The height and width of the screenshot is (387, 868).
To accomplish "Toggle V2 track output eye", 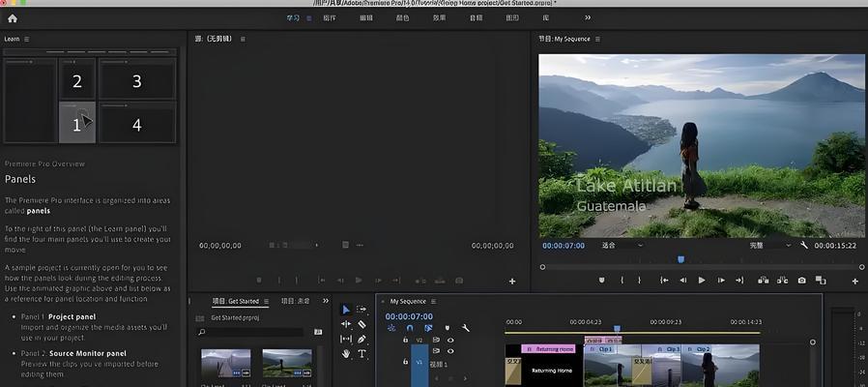I will coord(450,340).
